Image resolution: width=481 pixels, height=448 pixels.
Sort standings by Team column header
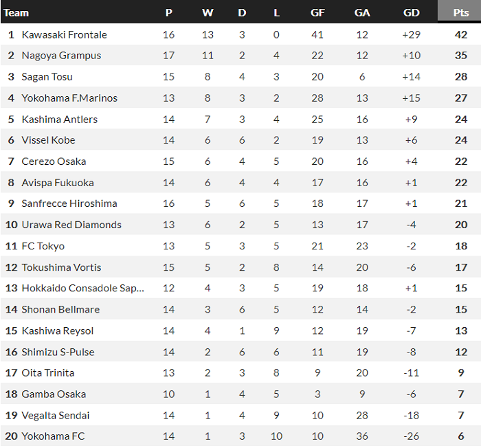pos(16,12)
